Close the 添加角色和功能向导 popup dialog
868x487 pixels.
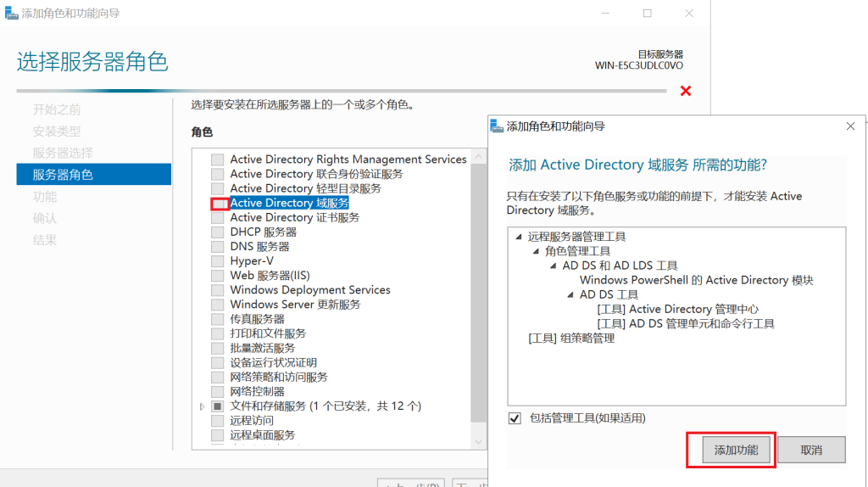click(850, 126)
